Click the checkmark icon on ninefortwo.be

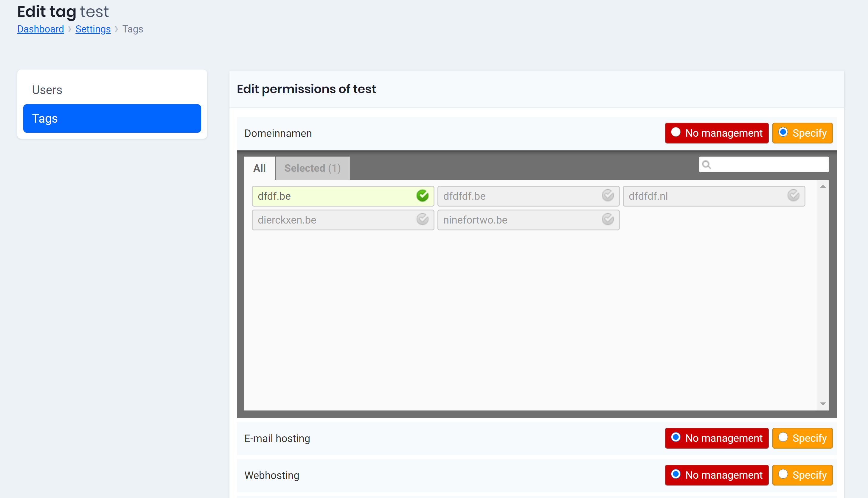(608, 220)
